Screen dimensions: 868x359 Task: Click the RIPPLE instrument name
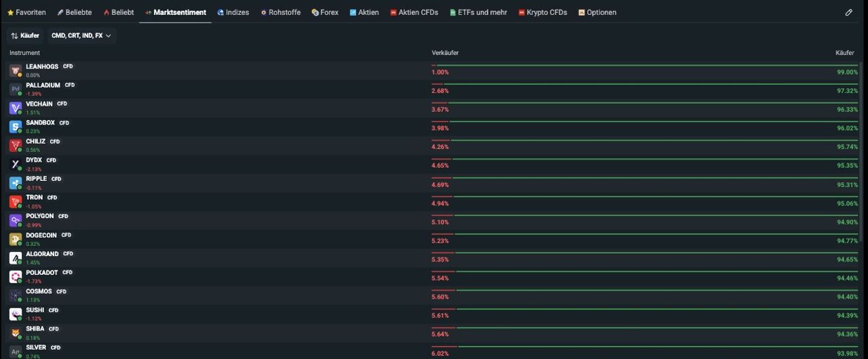click(37, 179)
